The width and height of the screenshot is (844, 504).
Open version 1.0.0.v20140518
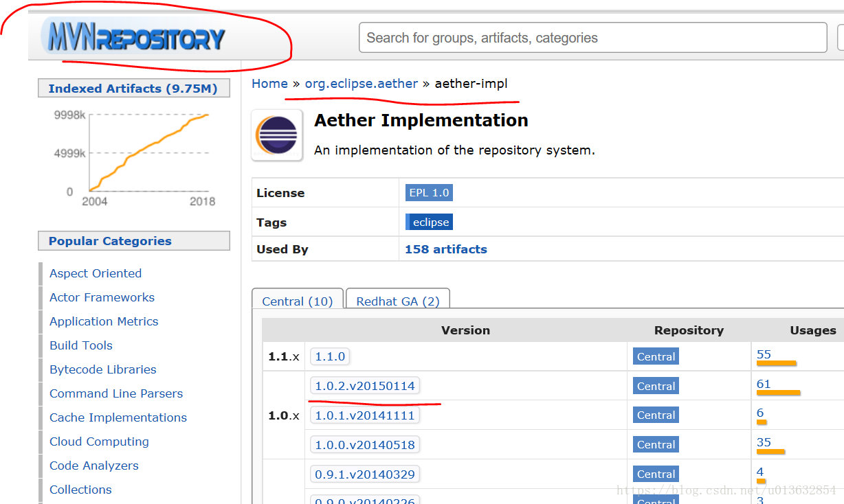(x=365, y=445)
